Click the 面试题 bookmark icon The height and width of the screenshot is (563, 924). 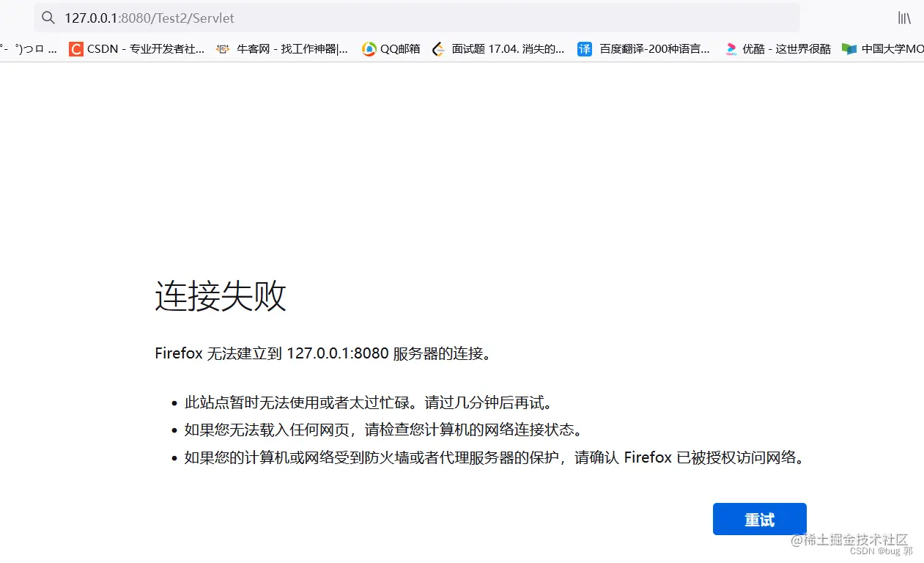click(437, 48)
